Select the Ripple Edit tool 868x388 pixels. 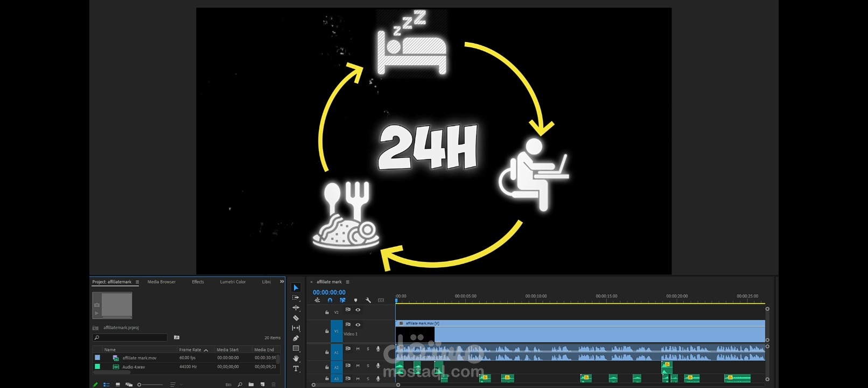click(296, 308)
